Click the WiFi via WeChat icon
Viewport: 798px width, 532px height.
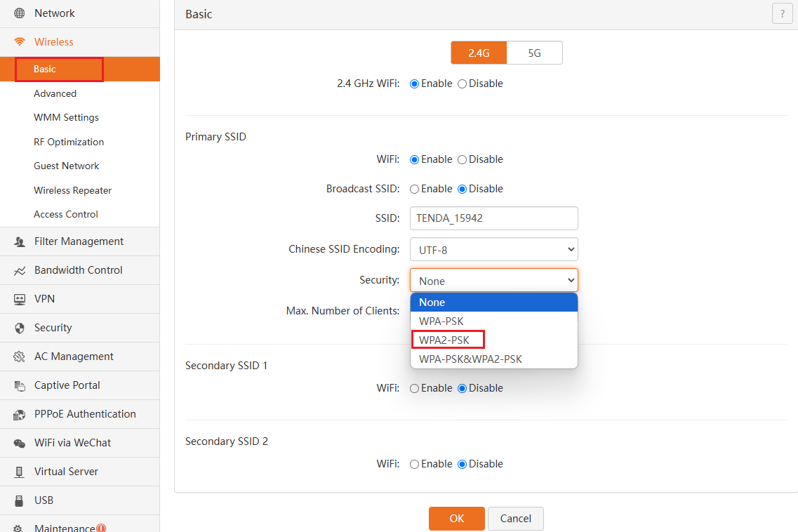click(x=20, y=443)
